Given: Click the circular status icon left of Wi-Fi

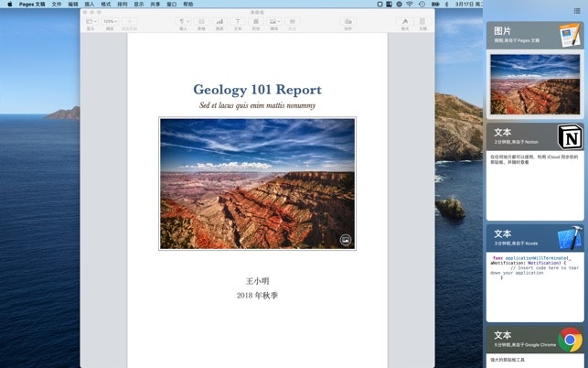Looking at the screenshot, I should [x=399, y=5].
